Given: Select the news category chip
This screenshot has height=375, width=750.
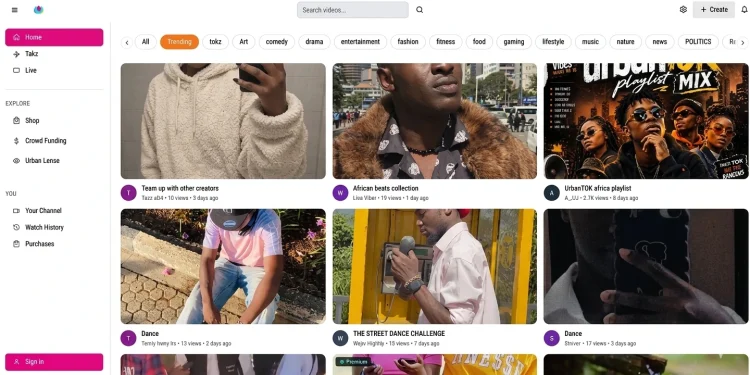Looking at the screenshot, I should 660,42.
